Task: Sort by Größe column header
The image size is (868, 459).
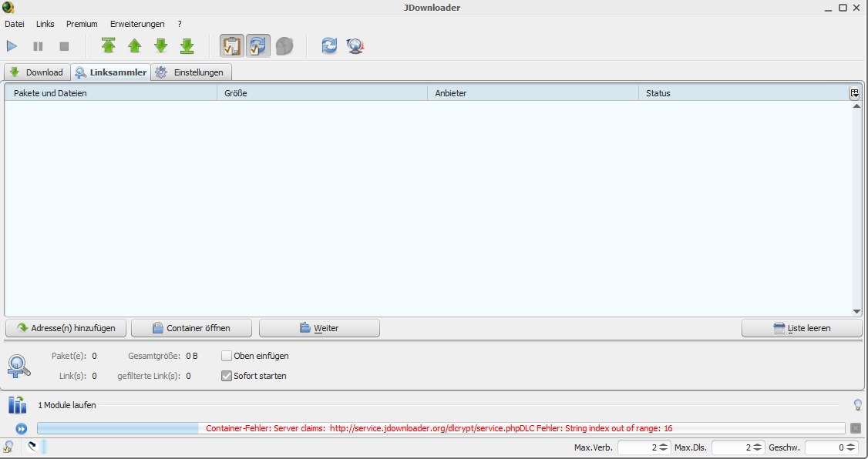Action: pos(322,93)
